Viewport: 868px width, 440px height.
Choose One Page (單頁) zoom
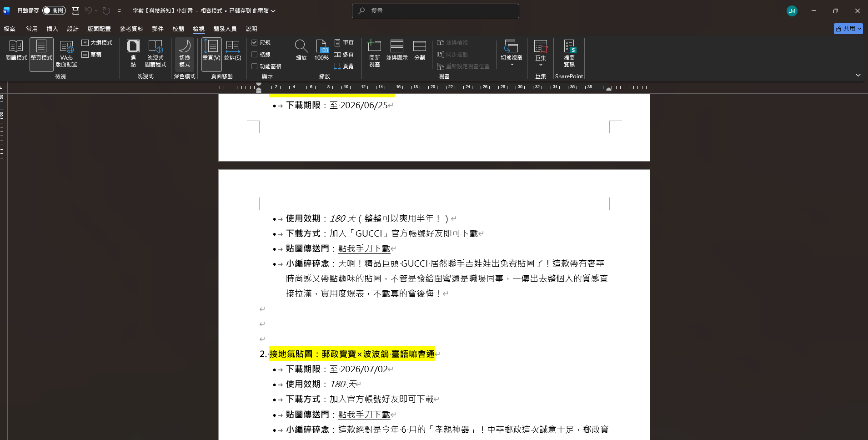(x=344, y=43)
